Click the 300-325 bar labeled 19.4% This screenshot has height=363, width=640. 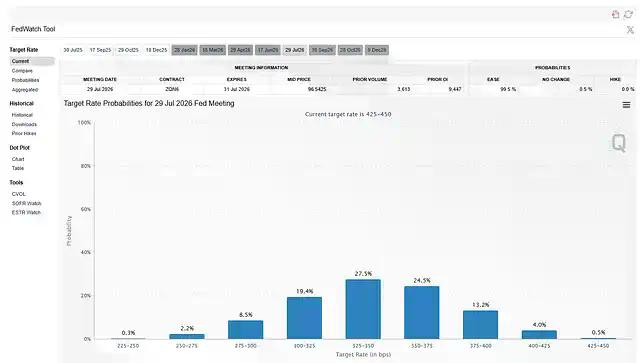tap(304, 318)
